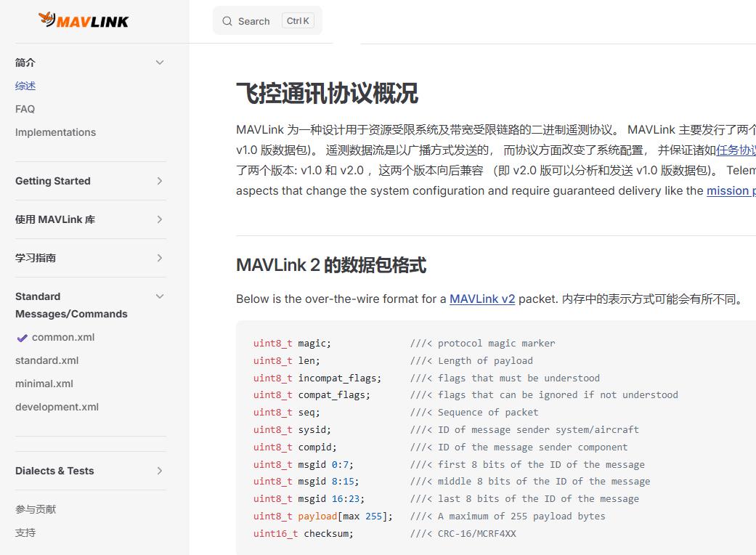Open the Search box
Image resolution: width=756 pixels, height=555 pixels.
[267, 21]
